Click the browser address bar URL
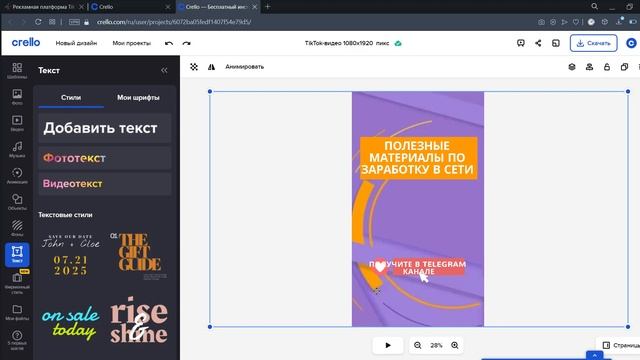The height and width of the screenshot is (360, 640). coord(174,22)
